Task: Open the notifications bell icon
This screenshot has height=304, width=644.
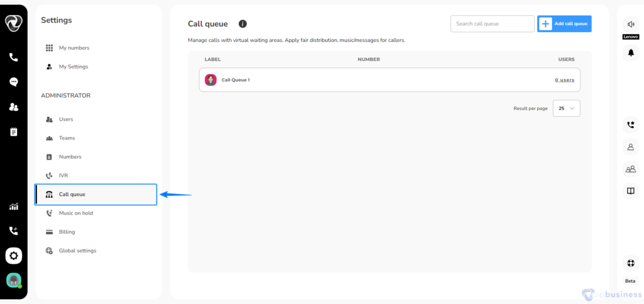Action: tap(631, 53)
